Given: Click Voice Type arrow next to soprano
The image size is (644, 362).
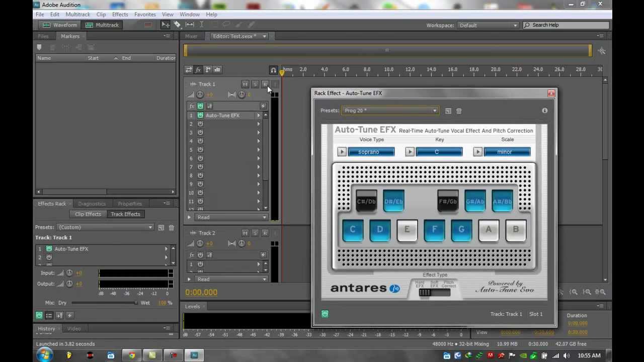Looking at the screenshot, I should 342,152.
